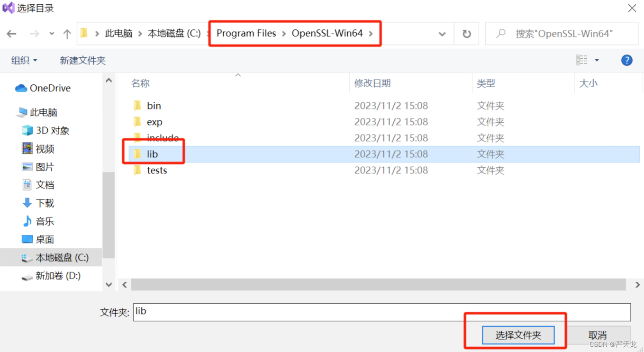This screenshot has height=352, width=644.
Task: Click the 下载 arrow icon
Action: pos(27,203)
